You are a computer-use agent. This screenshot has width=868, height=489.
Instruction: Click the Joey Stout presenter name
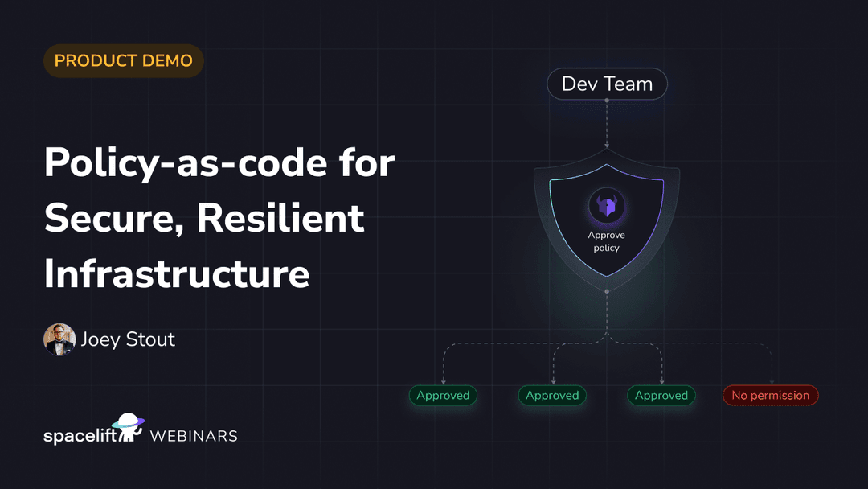pos(128,339)
